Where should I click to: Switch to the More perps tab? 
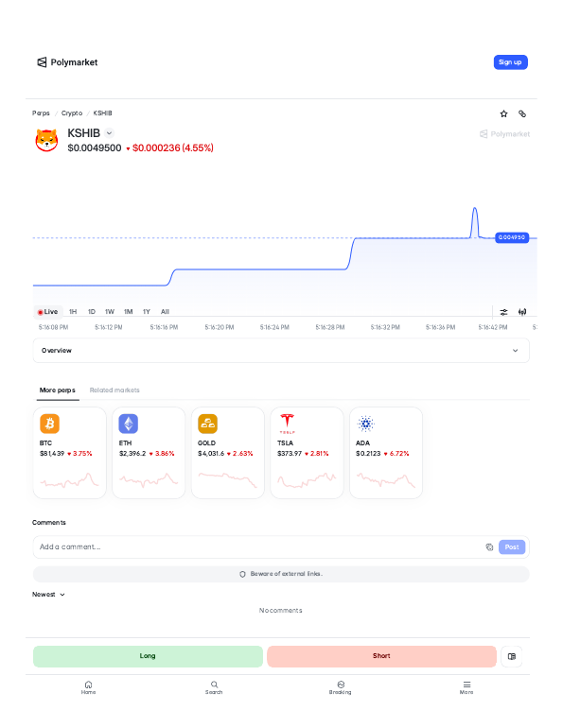point(57,390)
